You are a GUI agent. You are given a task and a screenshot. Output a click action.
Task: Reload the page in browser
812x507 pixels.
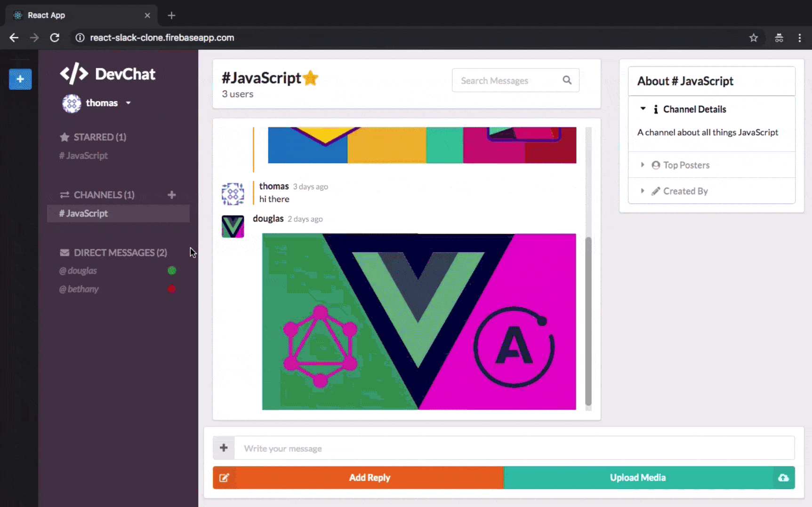[x=55, y=38]
